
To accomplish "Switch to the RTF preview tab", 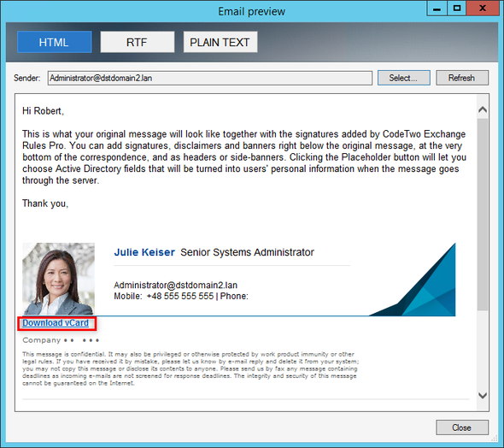I will coord(138,42).
